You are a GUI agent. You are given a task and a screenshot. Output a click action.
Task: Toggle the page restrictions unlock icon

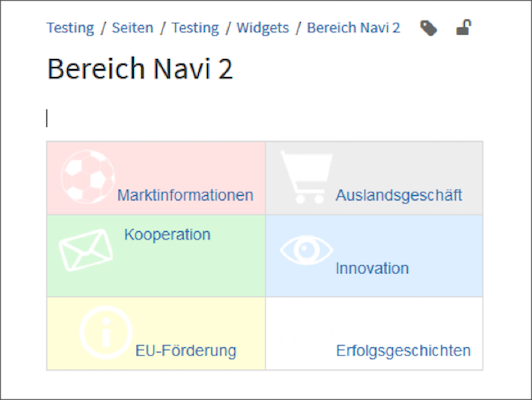[464, 27]
